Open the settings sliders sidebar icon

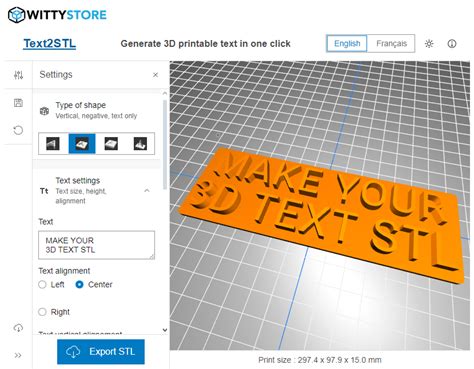point(18,75)
